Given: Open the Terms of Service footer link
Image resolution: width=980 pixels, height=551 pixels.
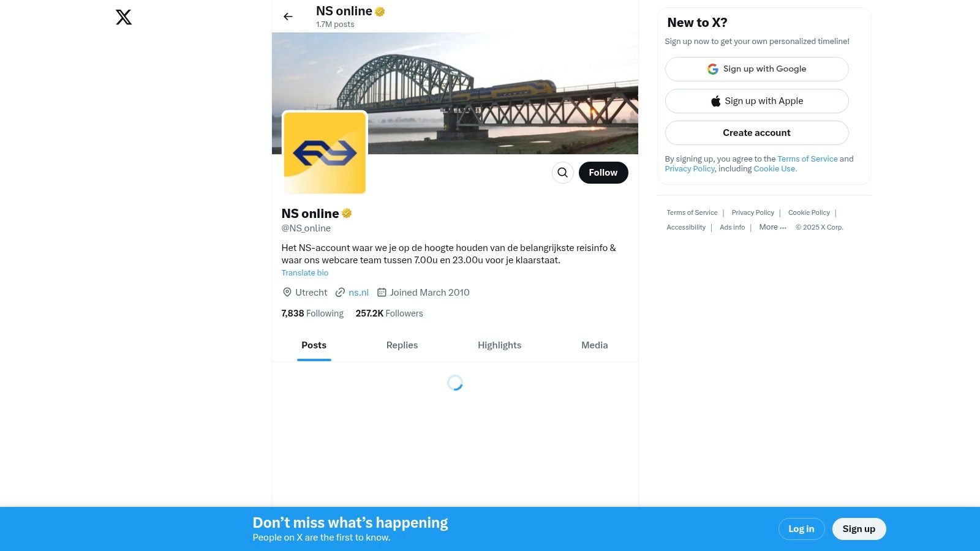Looking at the screenshot, I should (x=692, y=212).
